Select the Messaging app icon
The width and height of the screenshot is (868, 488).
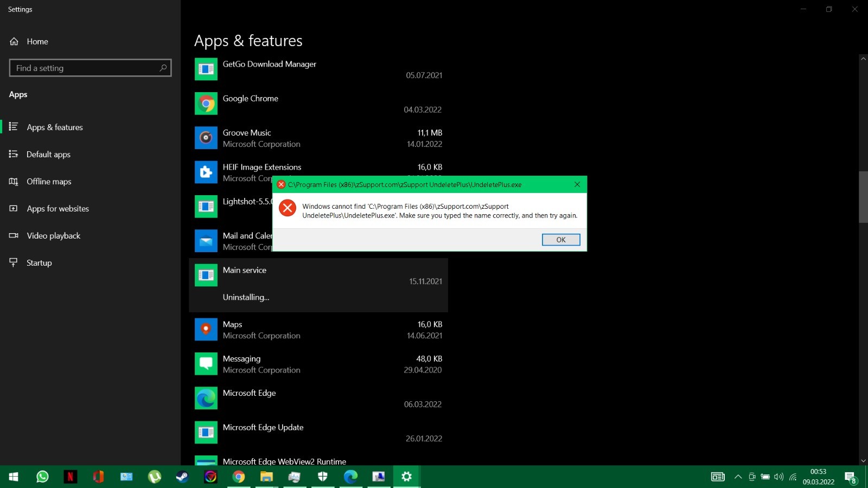[x=206, y=363]
